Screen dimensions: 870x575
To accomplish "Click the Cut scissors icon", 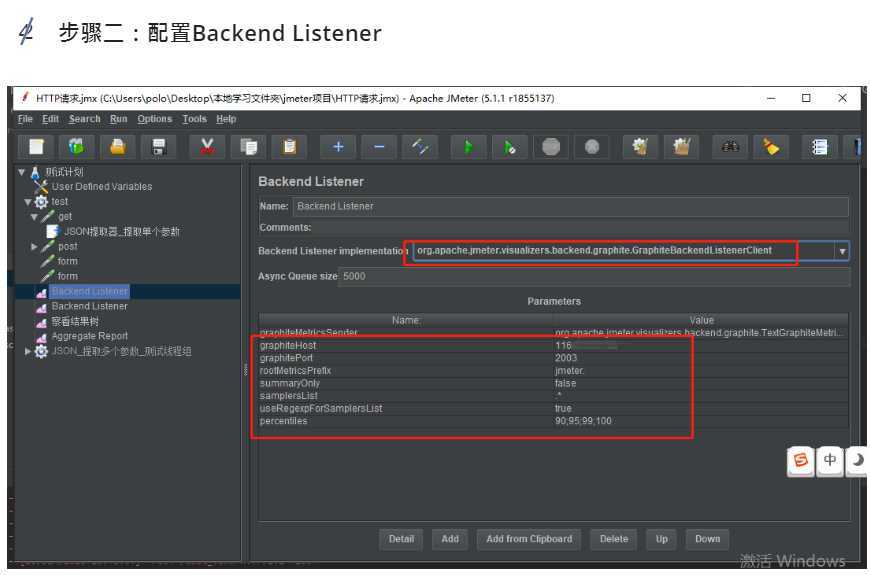I will click(207, 147).
